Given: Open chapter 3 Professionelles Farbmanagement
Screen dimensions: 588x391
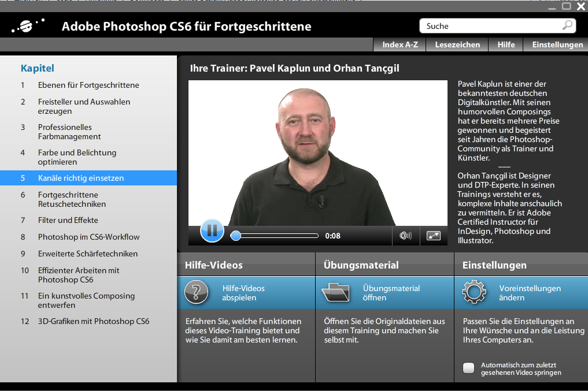Looking at the screenshot, I should (x=88, y=132).
